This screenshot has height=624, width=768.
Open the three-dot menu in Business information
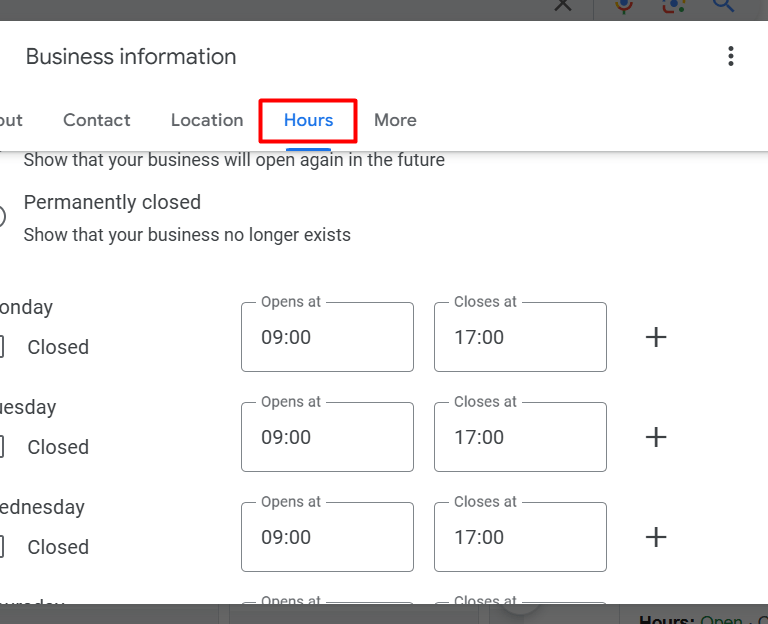point(731,56)
